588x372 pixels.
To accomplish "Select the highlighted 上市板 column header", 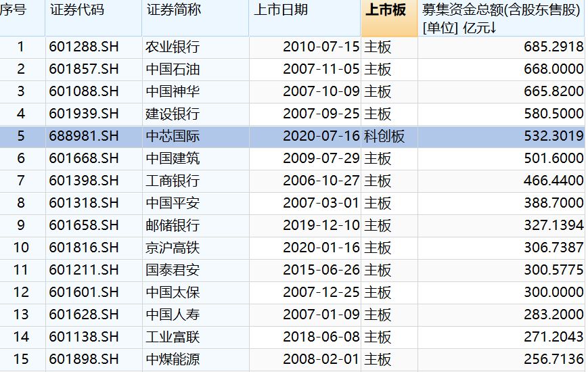I will [389, 18].
